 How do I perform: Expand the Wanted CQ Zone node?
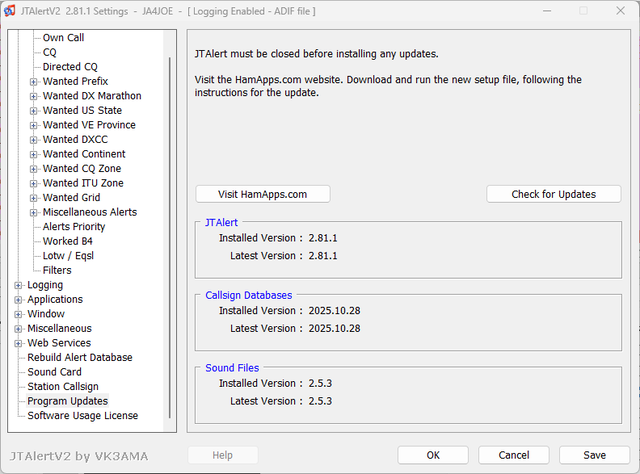coord(33,169)
